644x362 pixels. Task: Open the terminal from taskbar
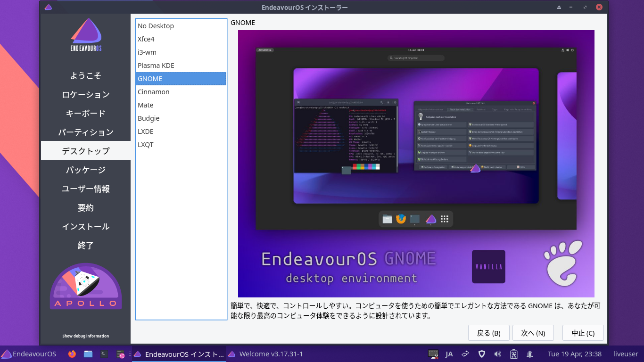[105, 354]
